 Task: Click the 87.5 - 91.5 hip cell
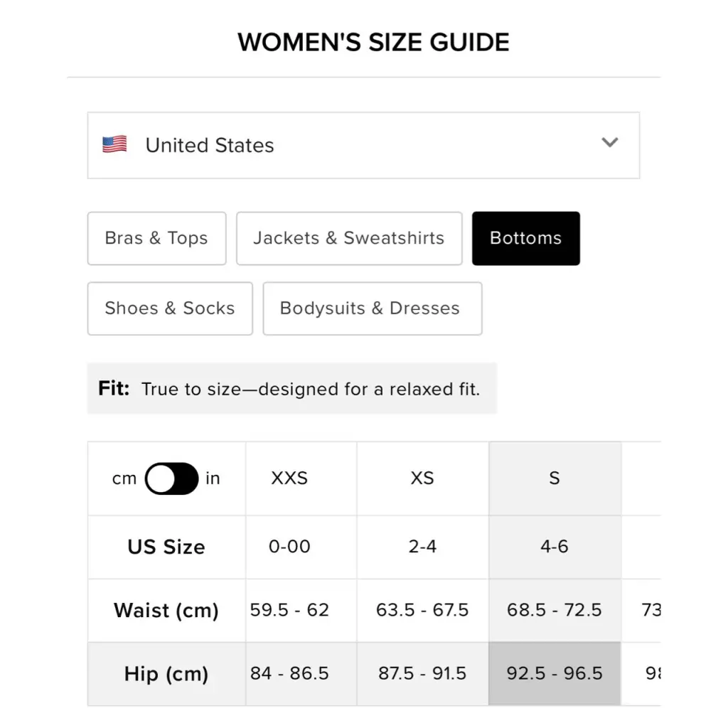click(x=422, y=674)
